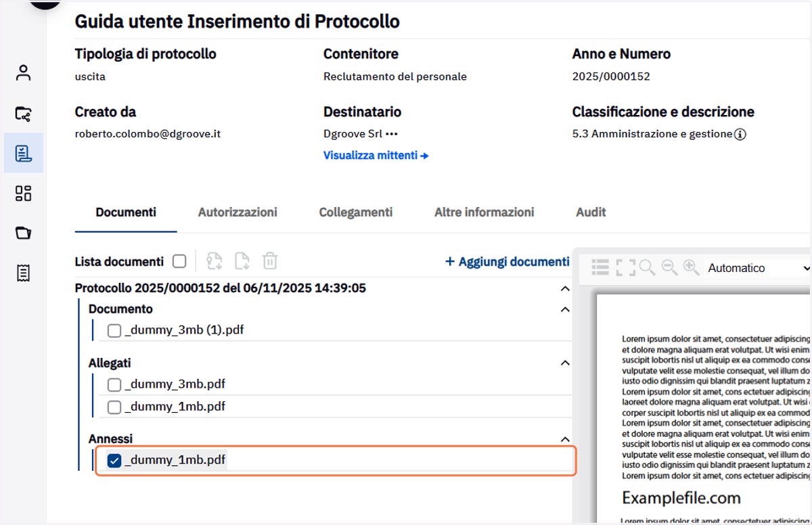Open the Collegamenti tab
The width and height of the screenshot is (812, 525).
[356, 212]
